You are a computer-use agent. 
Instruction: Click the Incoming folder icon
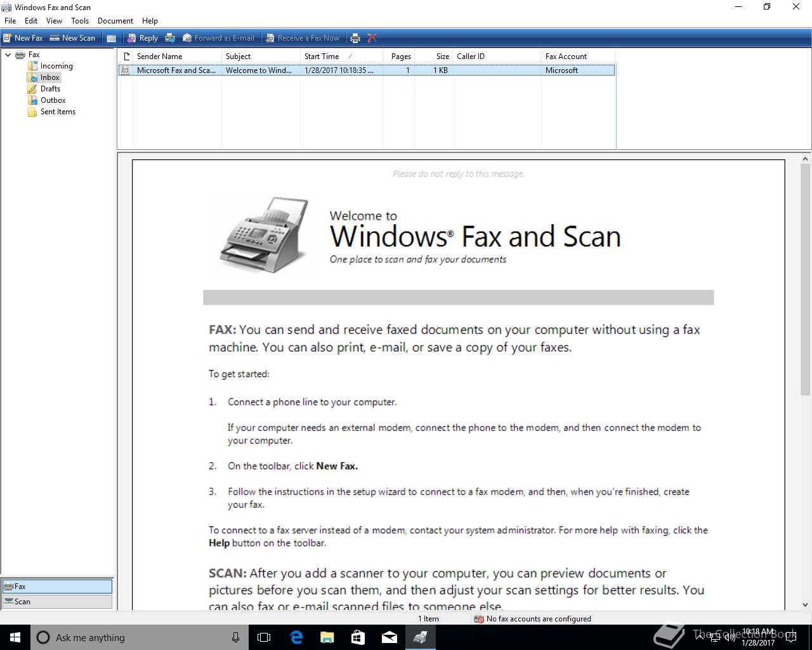(32, 66)
